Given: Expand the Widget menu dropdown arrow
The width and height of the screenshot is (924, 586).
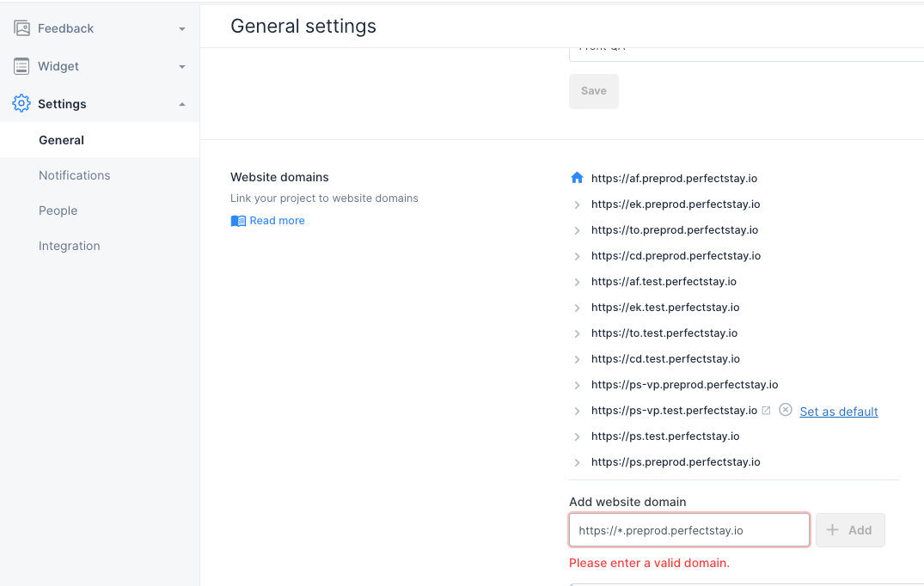Looking at the screenshot, I should 181,67.
